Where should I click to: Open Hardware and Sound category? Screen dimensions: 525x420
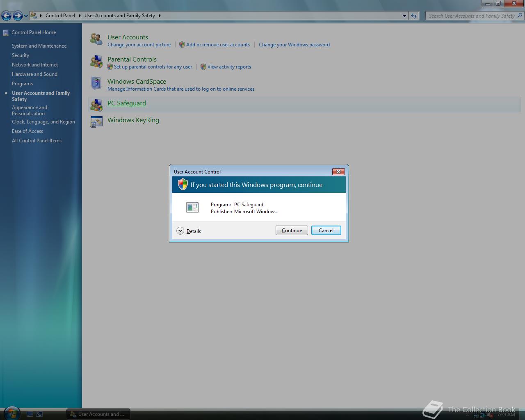[34, 74]
